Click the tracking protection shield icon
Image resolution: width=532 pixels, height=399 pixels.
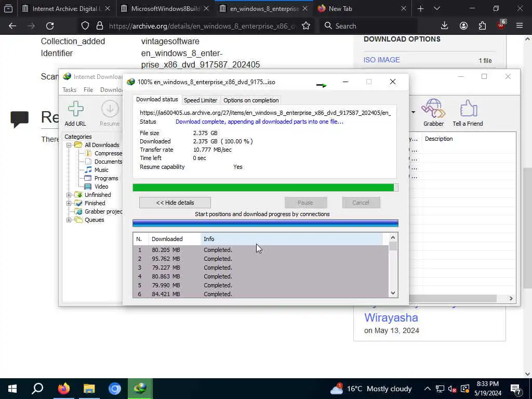[85, 26]
